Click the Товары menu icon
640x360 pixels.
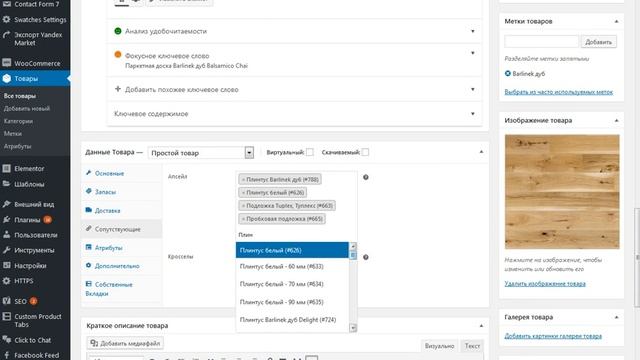click(7, 78)
